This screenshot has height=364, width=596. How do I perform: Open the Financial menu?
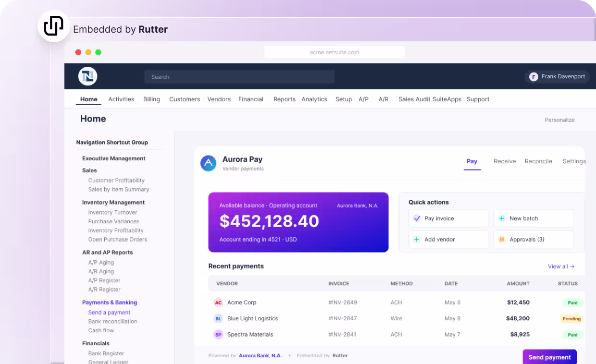251,99
